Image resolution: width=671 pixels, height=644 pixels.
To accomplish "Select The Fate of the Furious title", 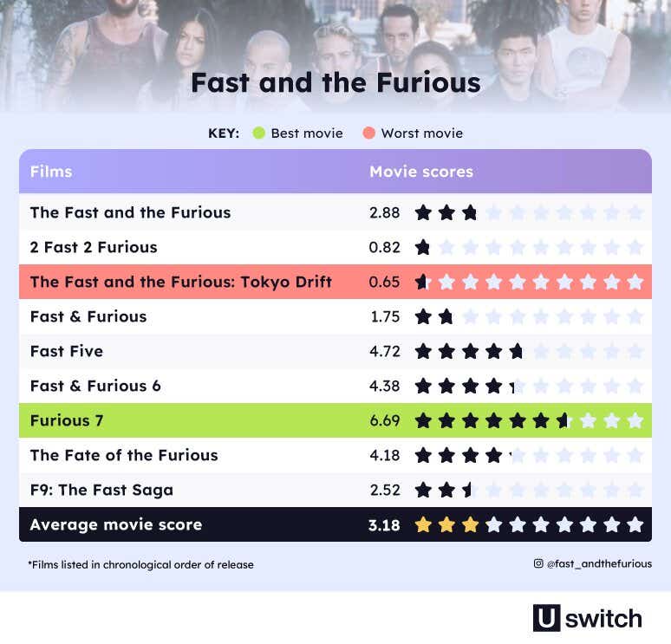I will [x=124, y=455].
